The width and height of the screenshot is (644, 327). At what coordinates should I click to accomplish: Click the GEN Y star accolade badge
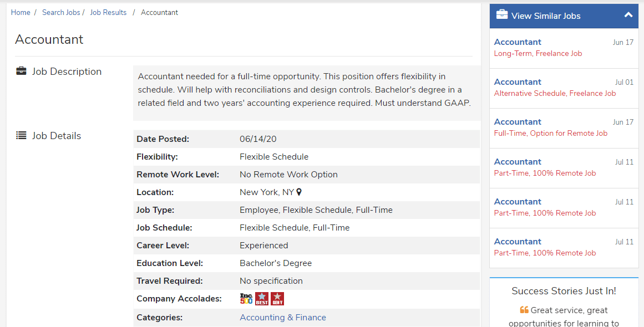click(277, 299)
